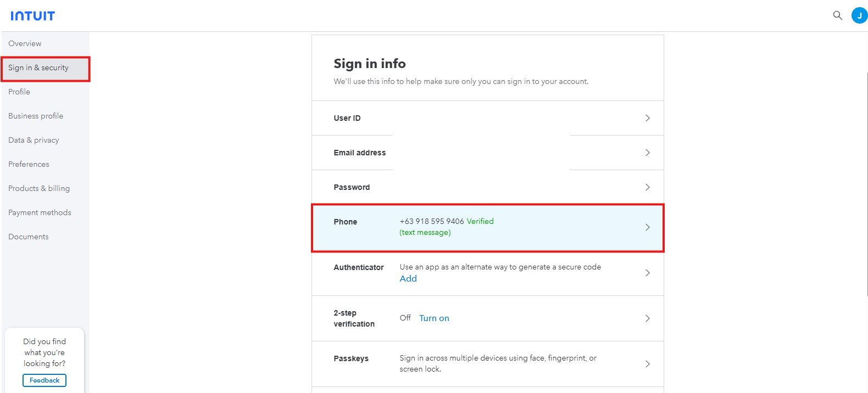Click the Intuit logo

(x=33, y=16)
